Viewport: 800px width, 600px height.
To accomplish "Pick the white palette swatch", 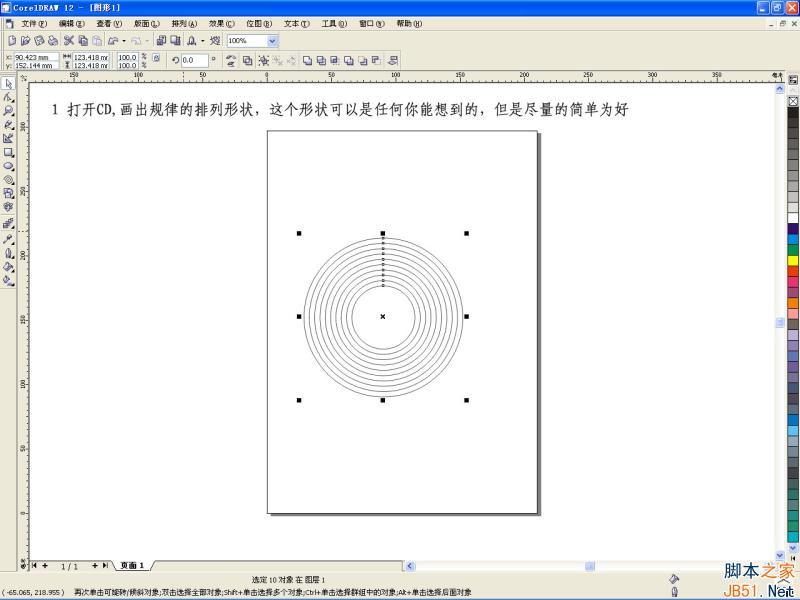I will click(793, 218).
